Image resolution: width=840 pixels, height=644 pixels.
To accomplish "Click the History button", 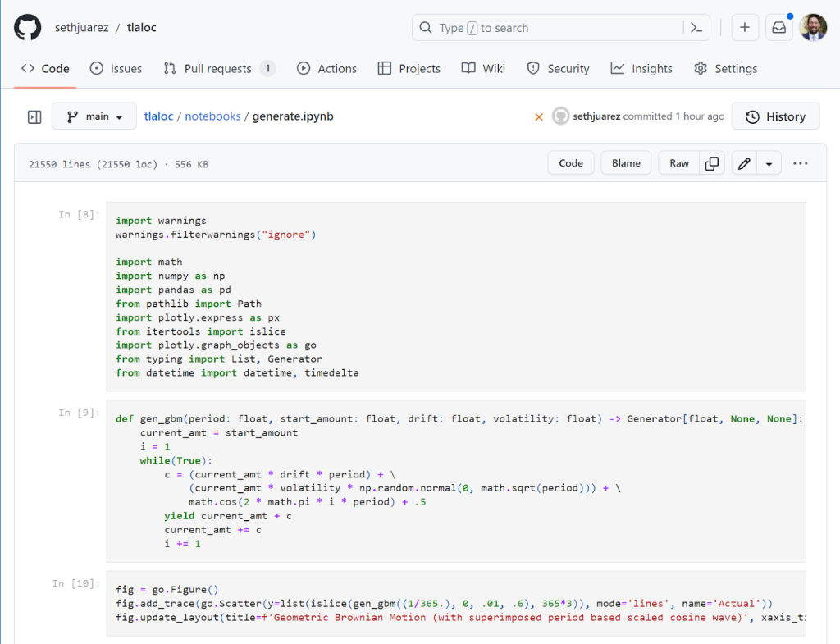I will click(775, 116).
